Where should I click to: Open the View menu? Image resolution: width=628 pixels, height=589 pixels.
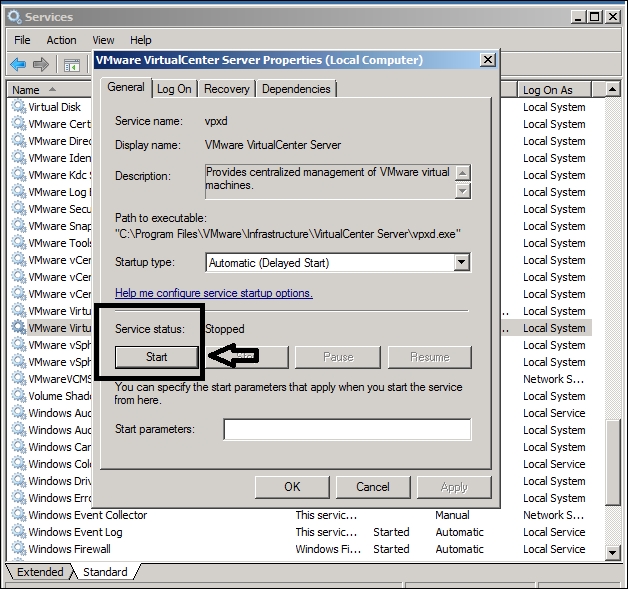click(103, 40)
